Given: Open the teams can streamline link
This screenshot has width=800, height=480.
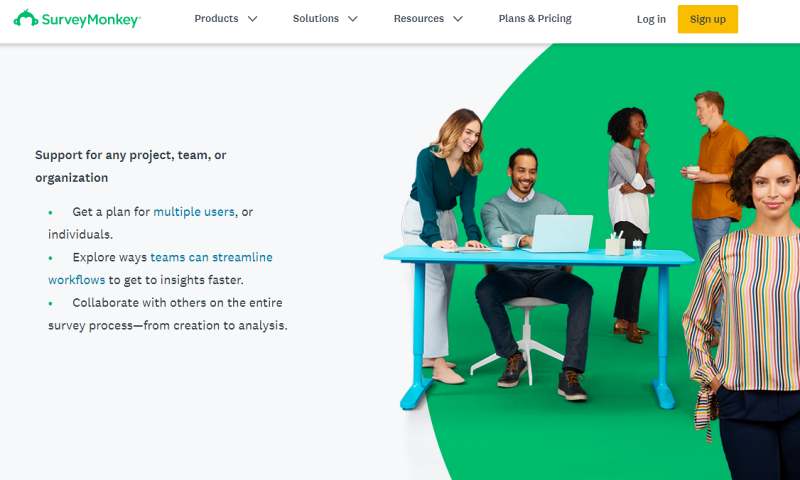Looking at the screenshot, I should 211,257.
